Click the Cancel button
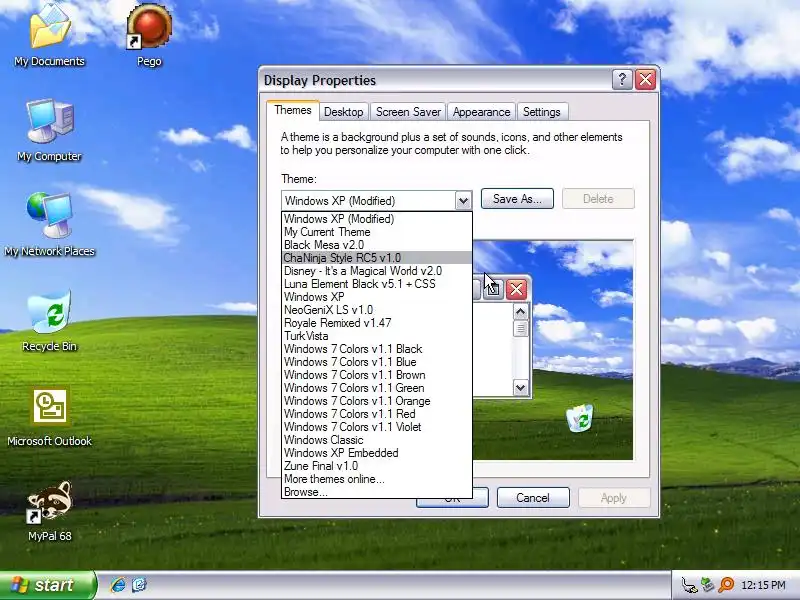This screenshot has width=800, height=600. click(533, 497)
